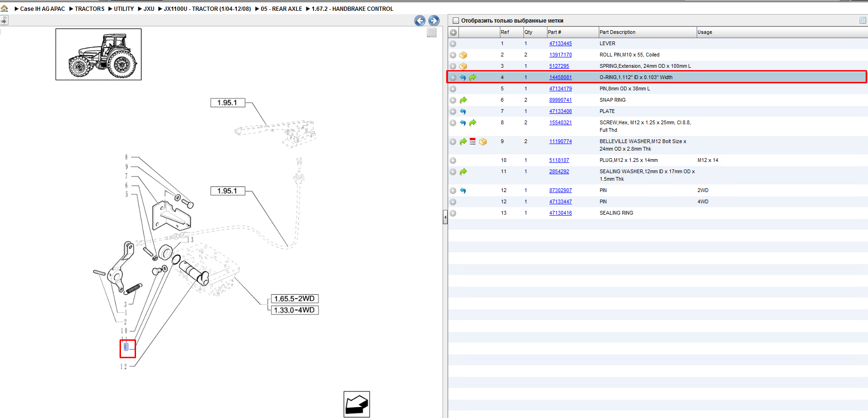Viewport: 868px width, 418px height.
Task: Click blue replaced-by arrow on O-RING row
Action: tap(463, 78)
